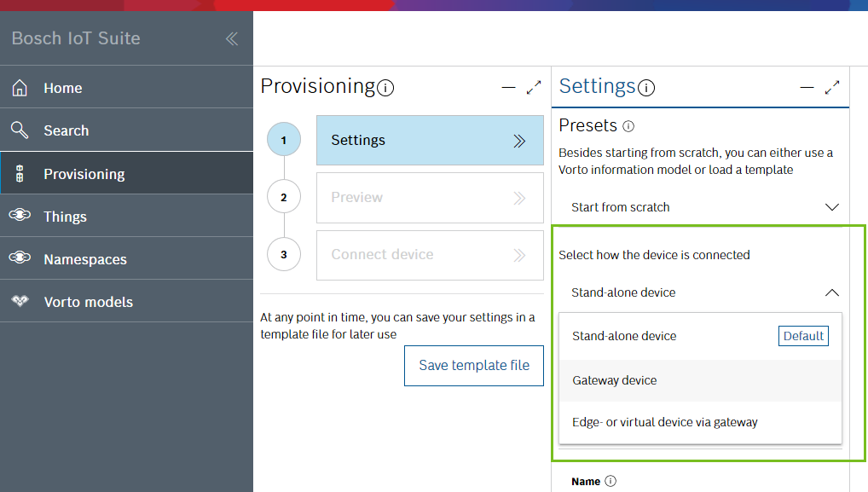Select step 3 circle
Image resolution: width=868 pixels, height=492 pixels.
click(284, 254)
